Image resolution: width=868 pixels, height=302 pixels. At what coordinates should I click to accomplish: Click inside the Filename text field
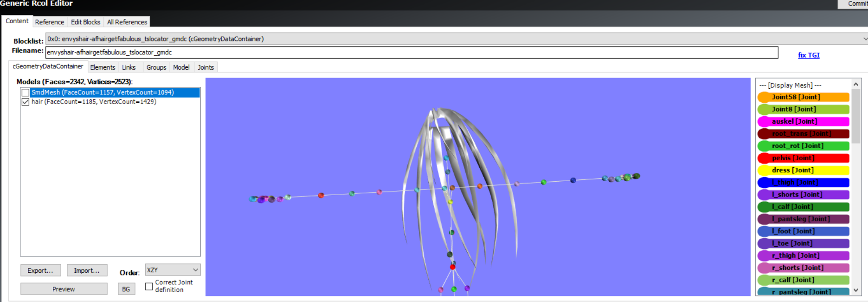point(411,53)
